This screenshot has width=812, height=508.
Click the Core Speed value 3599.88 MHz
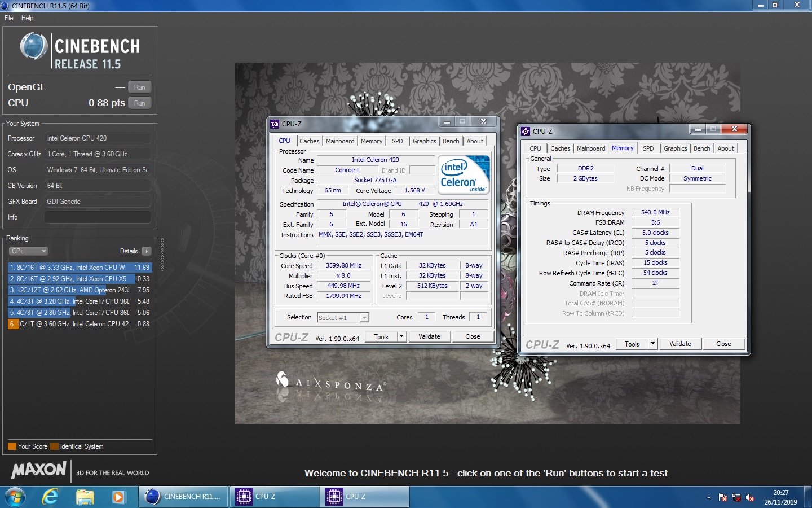click(x=343, y=266)
